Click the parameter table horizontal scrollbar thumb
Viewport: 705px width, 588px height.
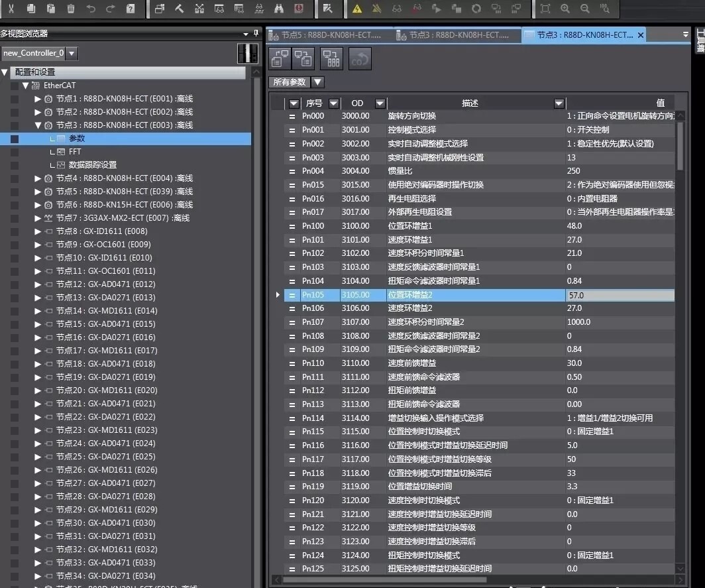tap(384, 580)
